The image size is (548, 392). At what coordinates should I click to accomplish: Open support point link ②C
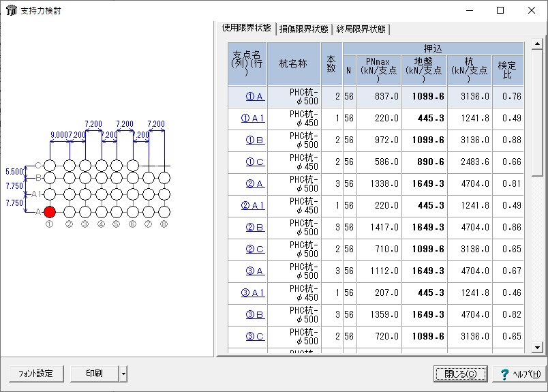(x=255, y=250)
